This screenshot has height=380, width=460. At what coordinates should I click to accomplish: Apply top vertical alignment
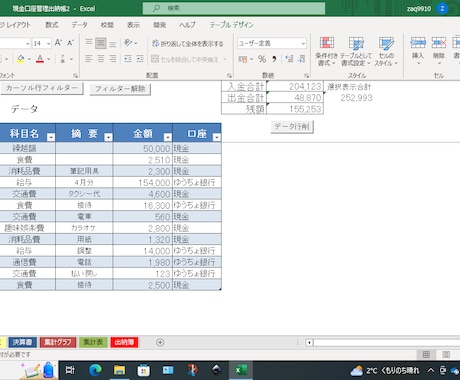click(89, 43)
